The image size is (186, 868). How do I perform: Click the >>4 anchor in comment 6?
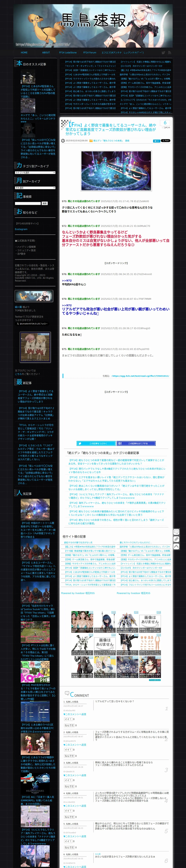coord(97,854)
